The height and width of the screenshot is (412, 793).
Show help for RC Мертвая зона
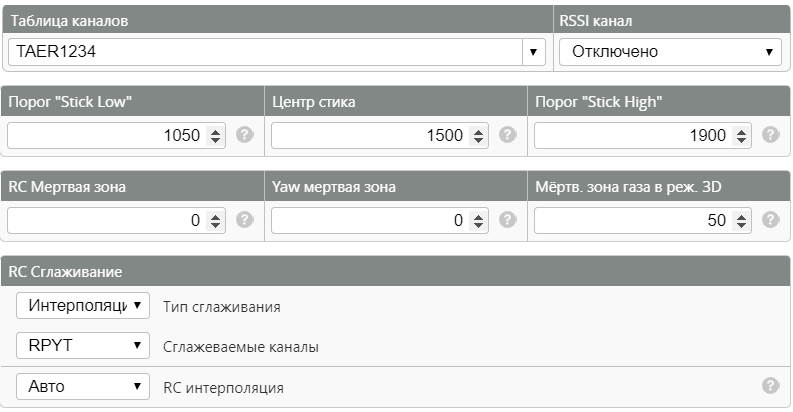[245, 220]
